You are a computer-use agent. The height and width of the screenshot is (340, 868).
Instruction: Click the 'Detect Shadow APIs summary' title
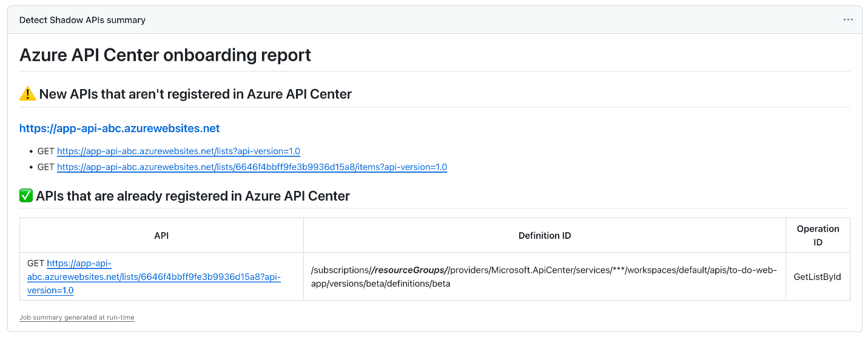pos(82,20)
